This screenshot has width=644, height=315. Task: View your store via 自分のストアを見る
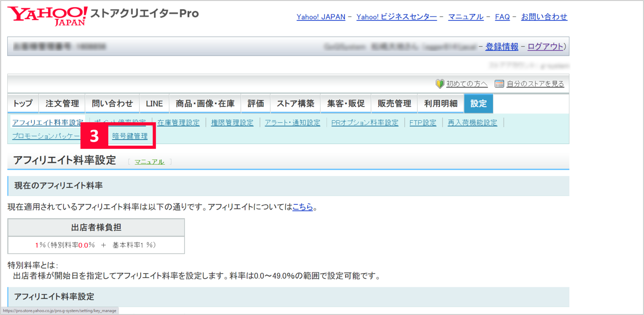(535, 84)
